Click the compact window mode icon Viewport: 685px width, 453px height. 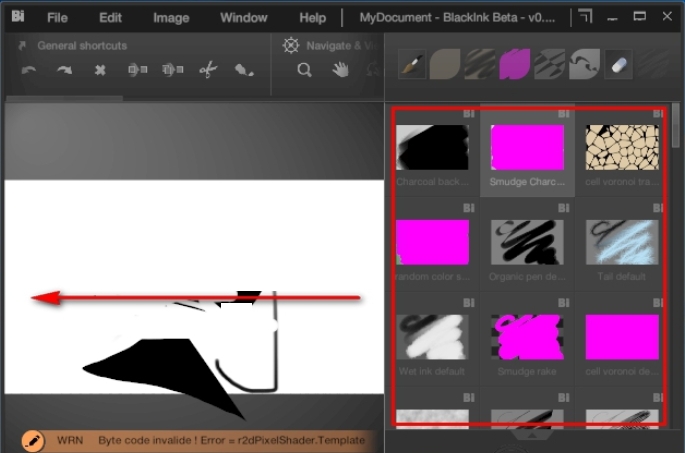point(585,17)
